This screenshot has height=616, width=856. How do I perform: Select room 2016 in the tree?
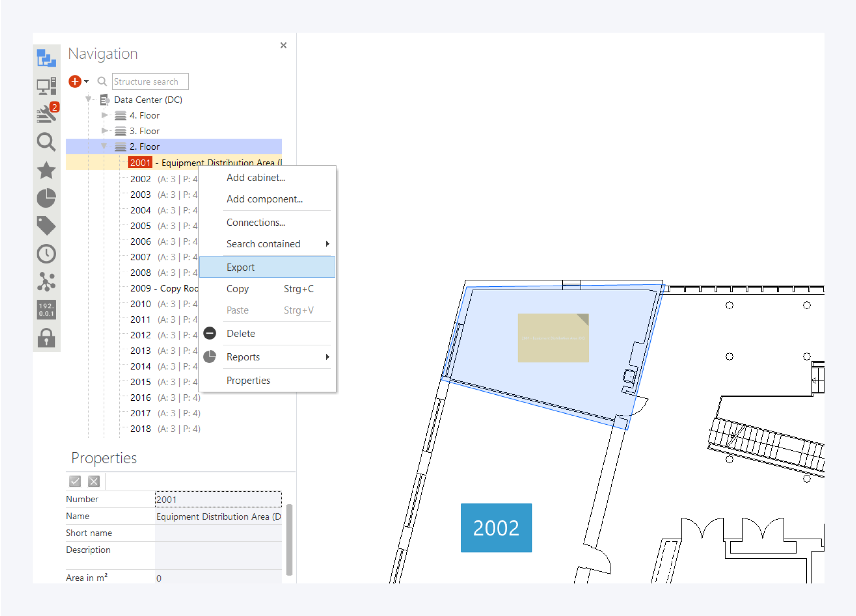(140, 398)
